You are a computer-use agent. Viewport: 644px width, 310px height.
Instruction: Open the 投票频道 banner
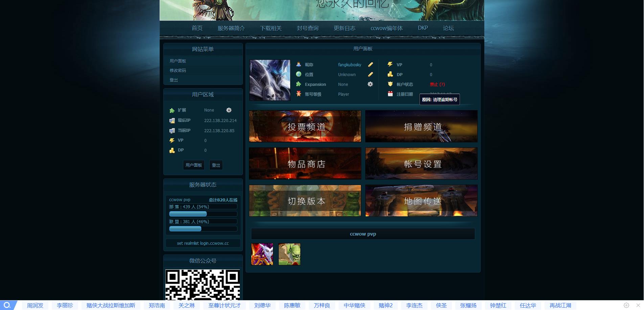(x=305, y=126)
